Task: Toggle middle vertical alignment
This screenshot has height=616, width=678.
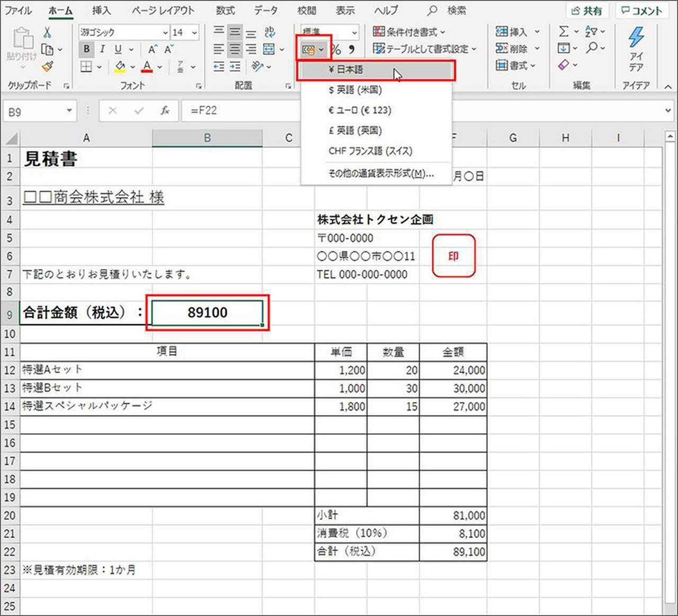Action: click(235, 32)
